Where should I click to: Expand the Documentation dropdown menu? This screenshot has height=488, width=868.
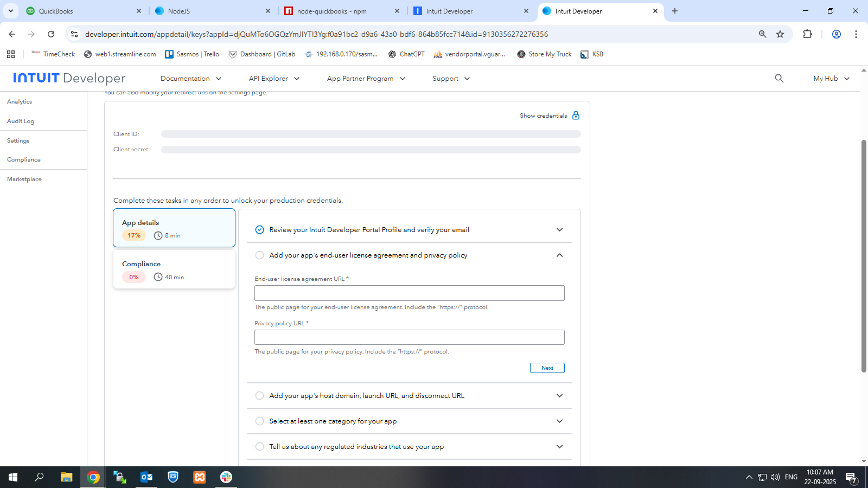tap(191, 79)
